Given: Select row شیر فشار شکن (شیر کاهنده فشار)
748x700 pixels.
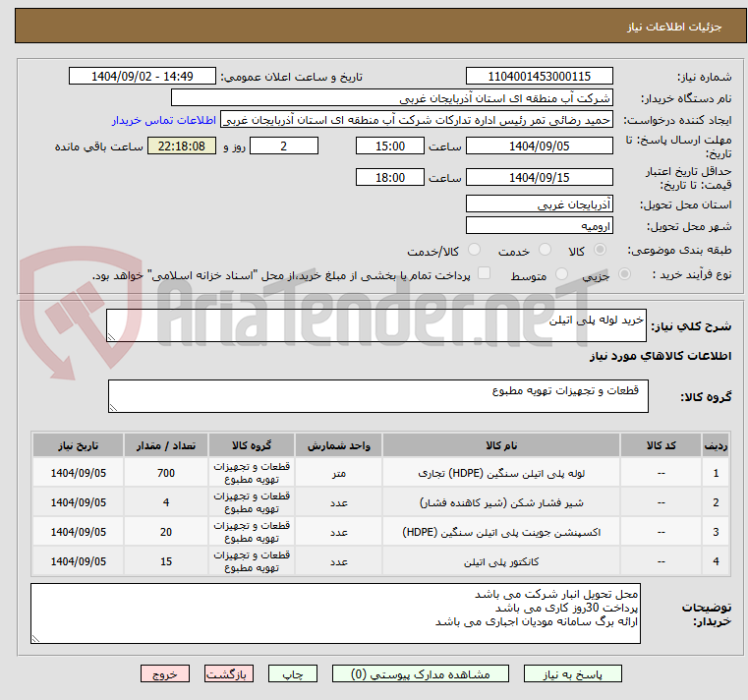Looking at the screenshot, I should click(381, 502).
